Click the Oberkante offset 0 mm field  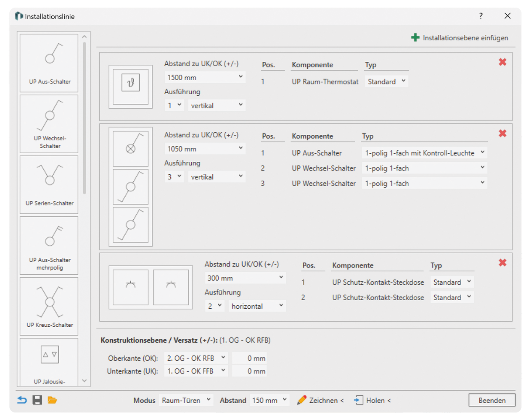coord(250,358)
